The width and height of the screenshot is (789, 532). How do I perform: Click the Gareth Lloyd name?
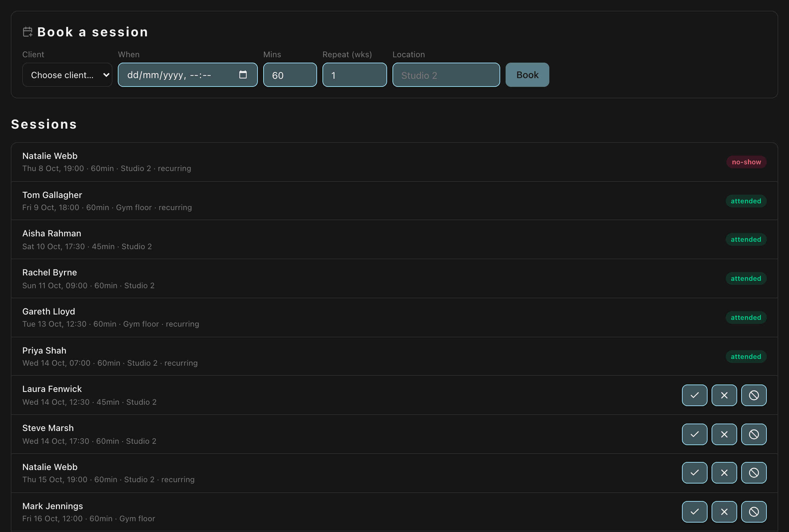[48, 311]
